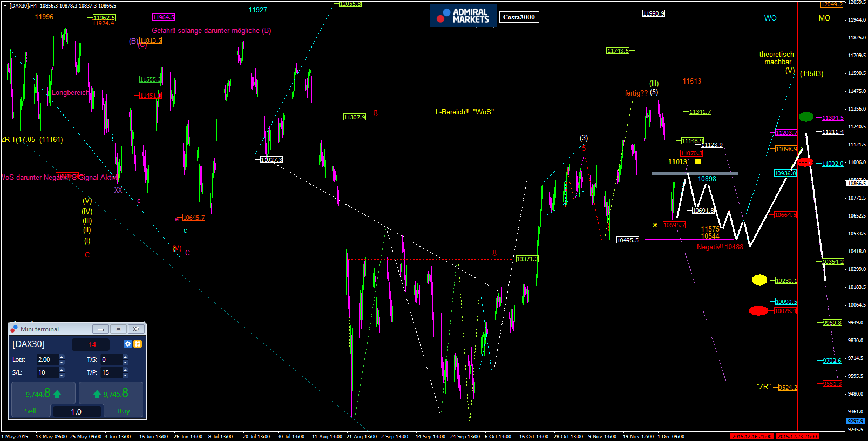This screenshot has height=441, width=868.
Task: Increase T/P value with up arrow
Action: point(125,370)
